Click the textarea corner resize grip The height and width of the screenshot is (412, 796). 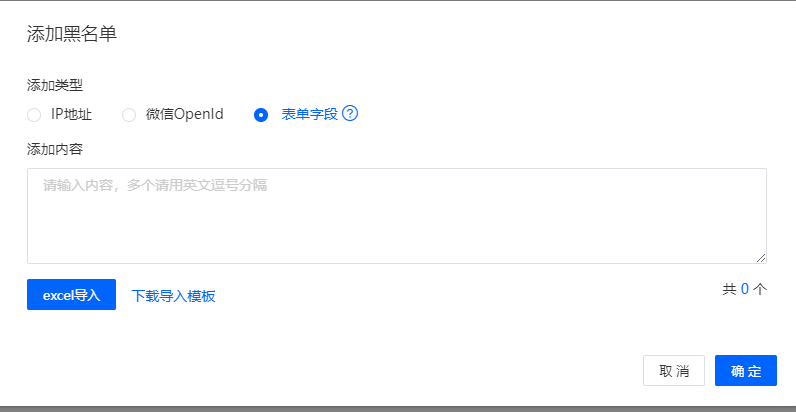[x=760, y=258]
